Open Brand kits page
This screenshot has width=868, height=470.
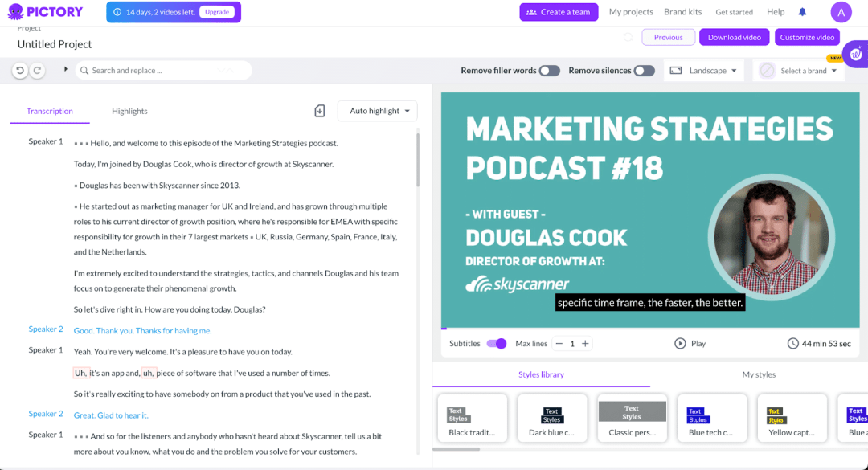682,11
